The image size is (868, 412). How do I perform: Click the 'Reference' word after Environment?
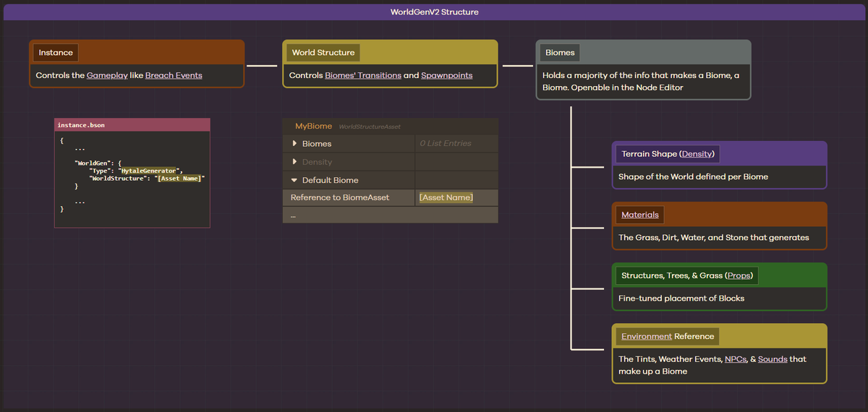click(x=694, y=336)
